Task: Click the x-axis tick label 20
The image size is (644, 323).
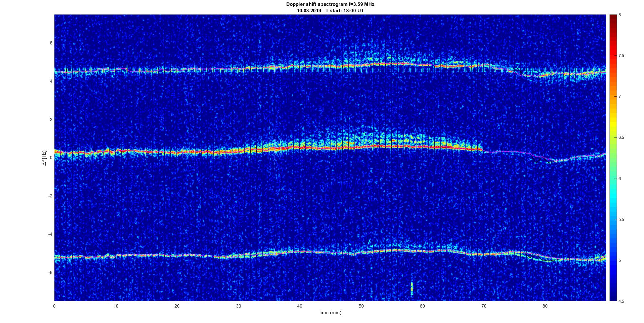Action: (177, 306)
